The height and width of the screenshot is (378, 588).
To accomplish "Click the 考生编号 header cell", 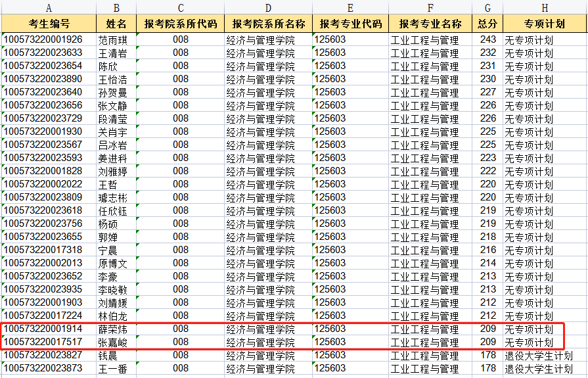I will 49,24.
